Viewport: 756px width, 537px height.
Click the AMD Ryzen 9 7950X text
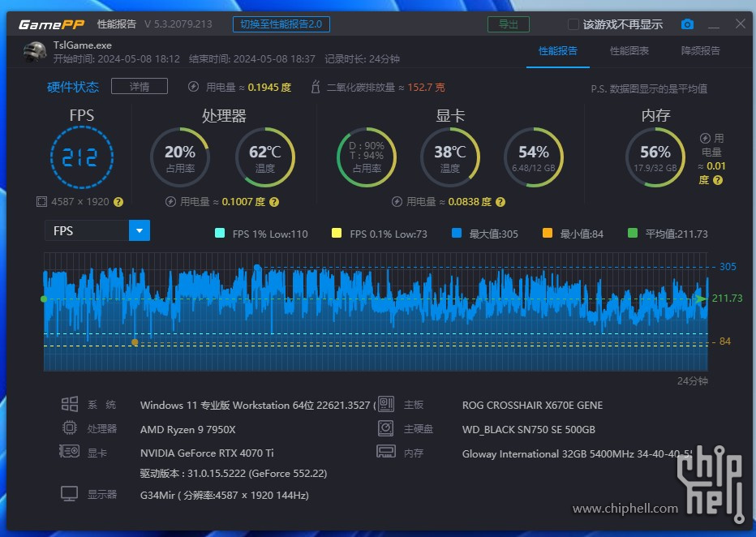pyautogui.click(x=187, y=429)
